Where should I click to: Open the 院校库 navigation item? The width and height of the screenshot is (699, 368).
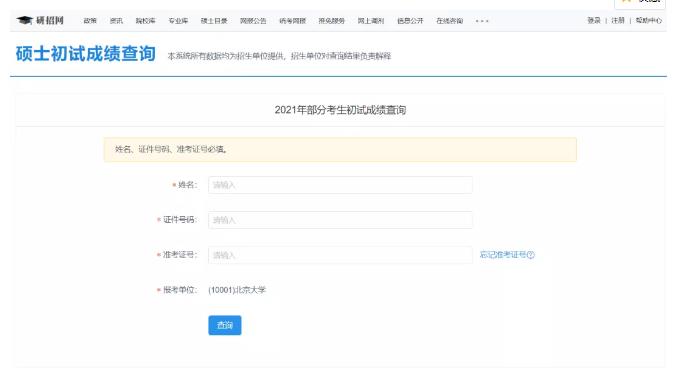pos(146,21)
